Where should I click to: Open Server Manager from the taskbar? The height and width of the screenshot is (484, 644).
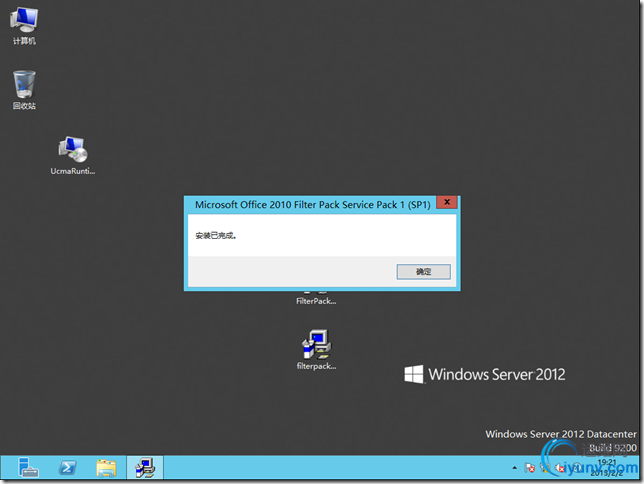tap(28, 468)
